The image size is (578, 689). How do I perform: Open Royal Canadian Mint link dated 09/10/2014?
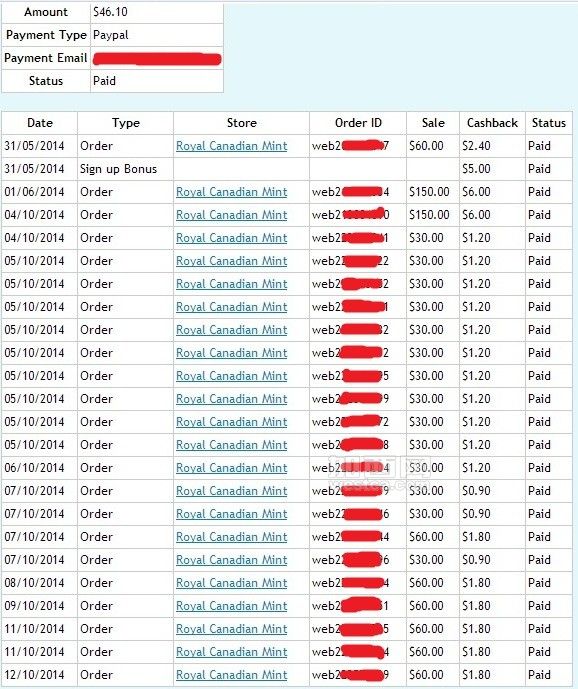click(232, 606)
